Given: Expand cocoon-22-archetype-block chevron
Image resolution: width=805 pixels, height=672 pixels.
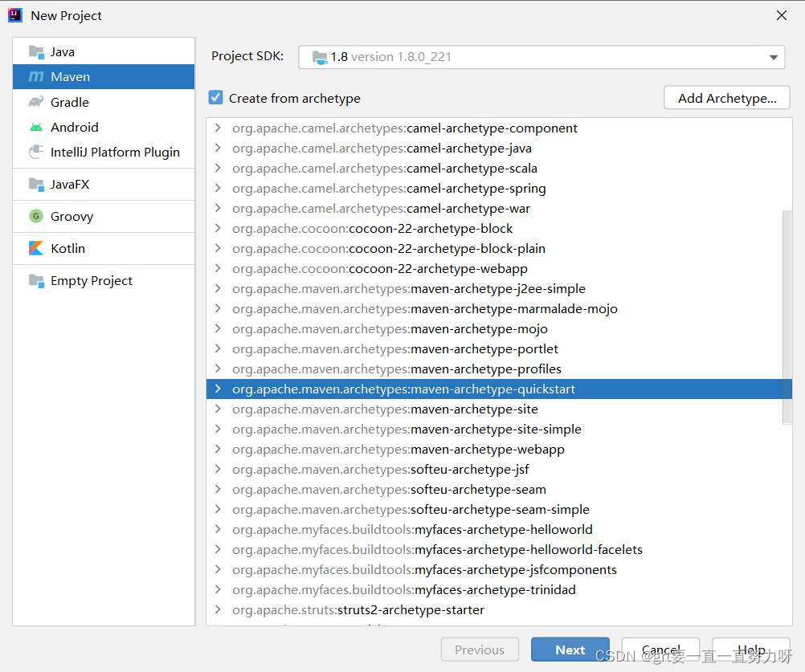Looking at the screenshot, I should click(x=218, y=228).
